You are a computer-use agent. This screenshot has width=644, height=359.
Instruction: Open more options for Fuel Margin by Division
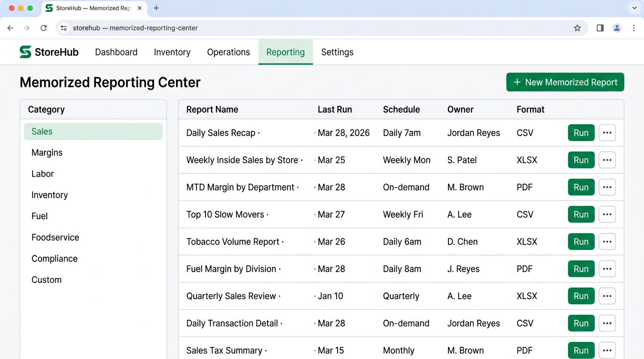tap(607, 269)
